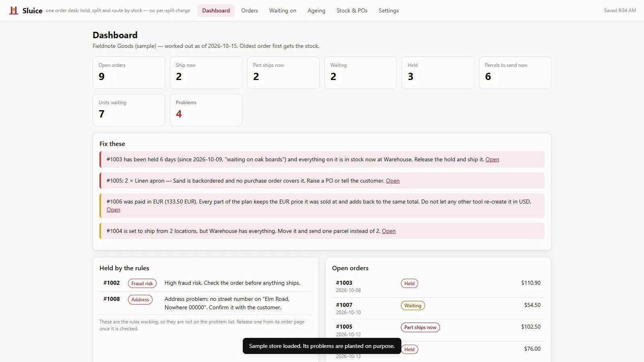
Task: Open the #1006 EUR currency warning link
Action: coord(113,210)
